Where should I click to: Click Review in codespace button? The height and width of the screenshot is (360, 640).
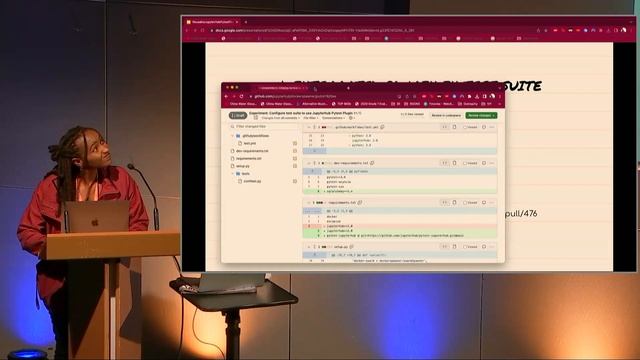[446, 116]
